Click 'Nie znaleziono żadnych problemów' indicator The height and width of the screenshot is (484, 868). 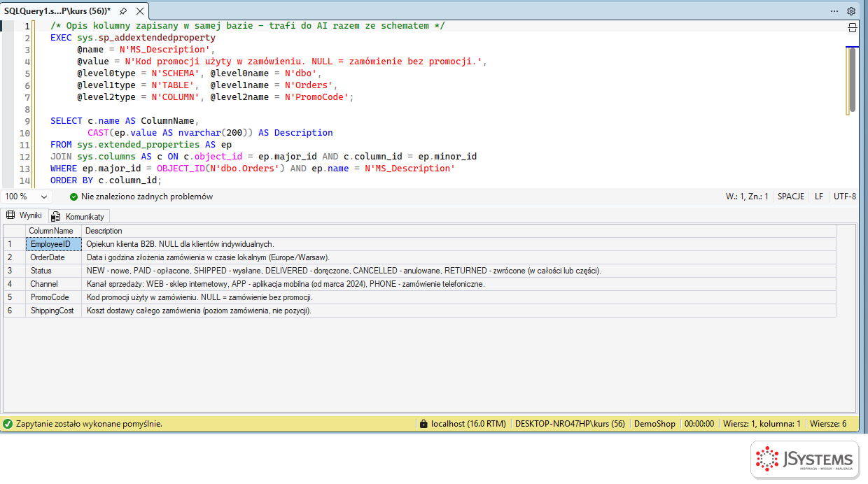pos(147,197)
